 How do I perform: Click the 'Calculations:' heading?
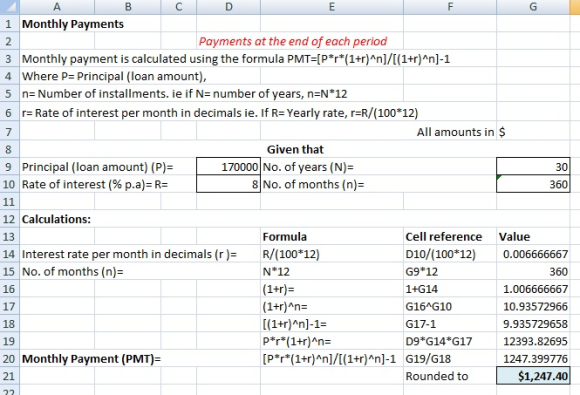pos(56,219)
